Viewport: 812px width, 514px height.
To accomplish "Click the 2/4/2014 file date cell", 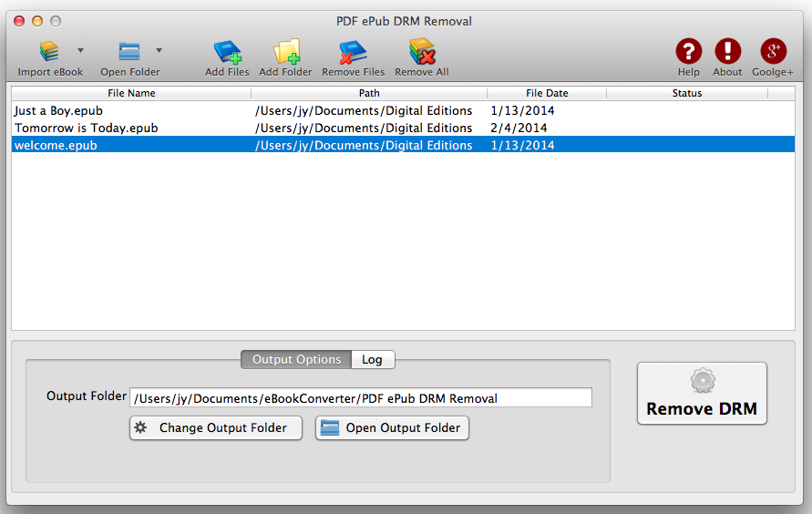I will point(519,128).
